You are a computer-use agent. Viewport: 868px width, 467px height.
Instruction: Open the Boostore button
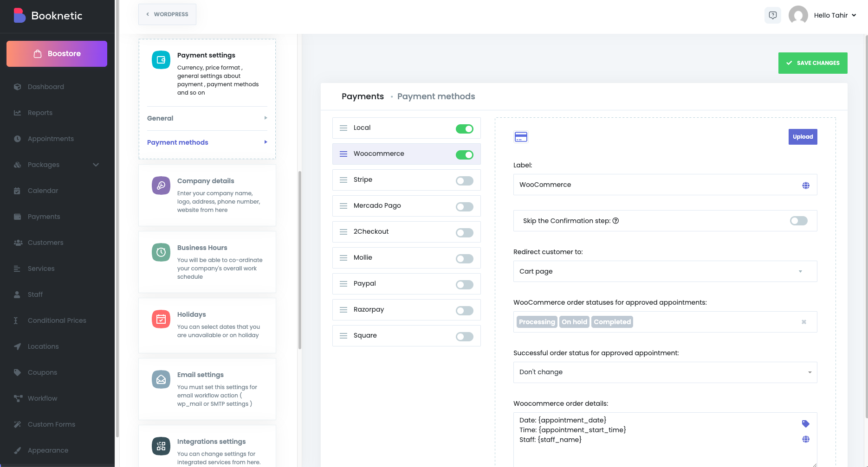point(57,54)
